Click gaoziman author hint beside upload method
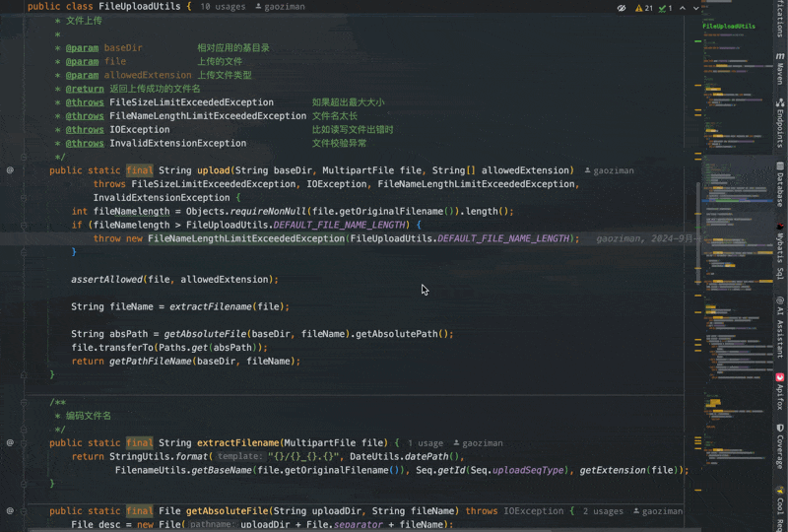788x532 pixels. [609, 170]
